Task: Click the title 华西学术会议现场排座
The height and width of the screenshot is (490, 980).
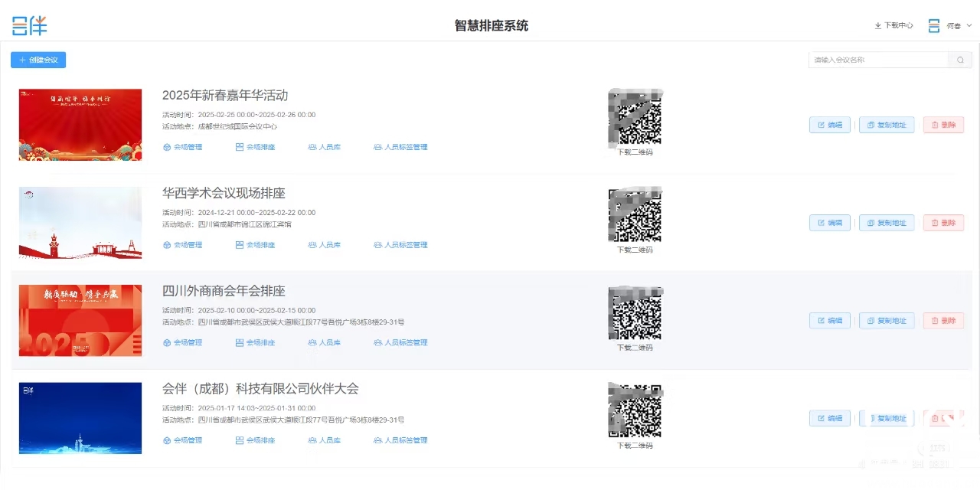Action: click(224, 193)
